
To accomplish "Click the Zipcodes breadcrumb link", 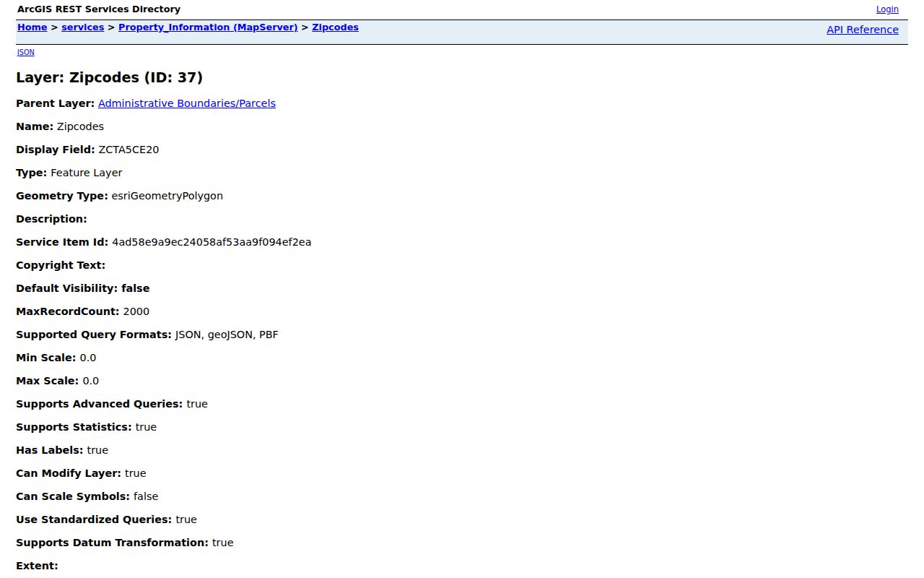I will [335, 27].
